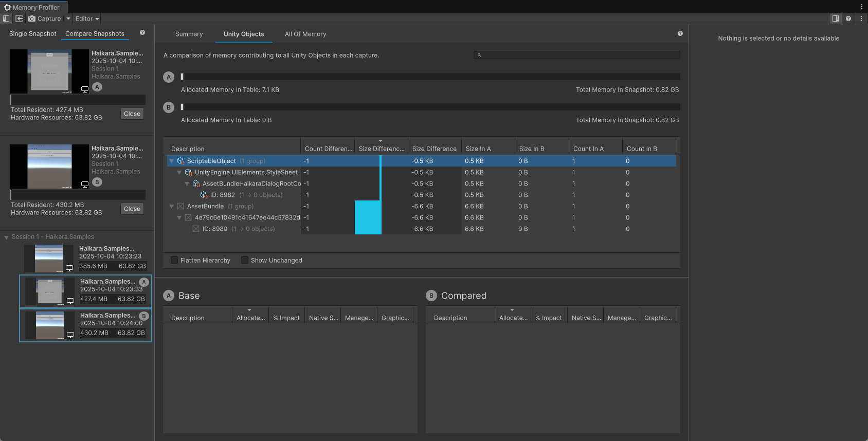Viewport: 868px width, 441px height.
Task: Close snapshot A with Close button
Action: 132,114
